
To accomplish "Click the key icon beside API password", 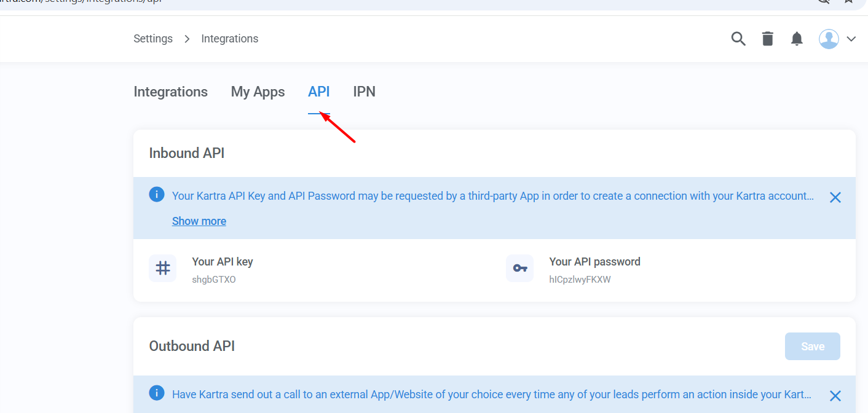I will [520, 268].
